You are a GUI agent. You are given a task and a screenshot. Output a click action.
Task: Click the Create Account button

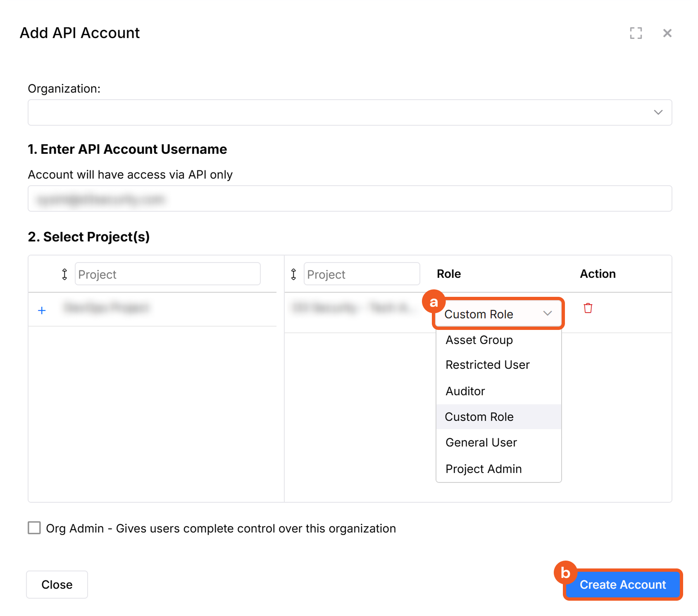coord(622,585)
